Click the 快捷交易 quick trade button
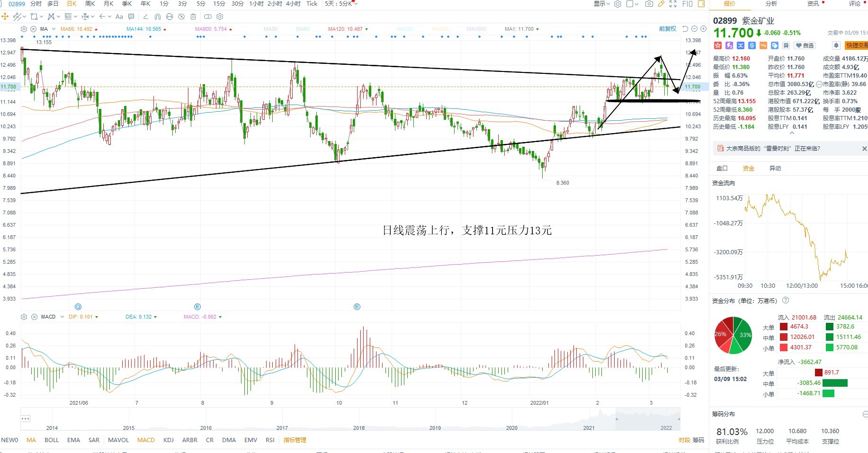The width and height of the screenshot is (868, 453). coord(856,45)
